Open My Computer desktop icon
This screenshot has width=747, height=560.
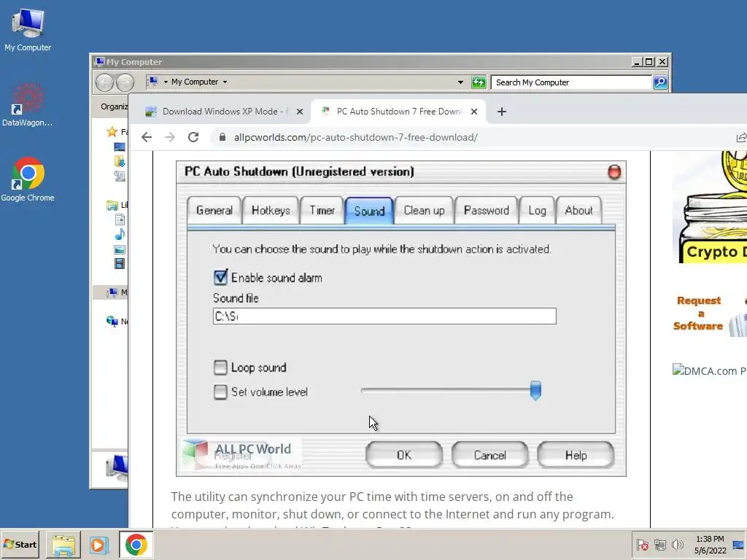pyautogui.click(x=28, y=30)
